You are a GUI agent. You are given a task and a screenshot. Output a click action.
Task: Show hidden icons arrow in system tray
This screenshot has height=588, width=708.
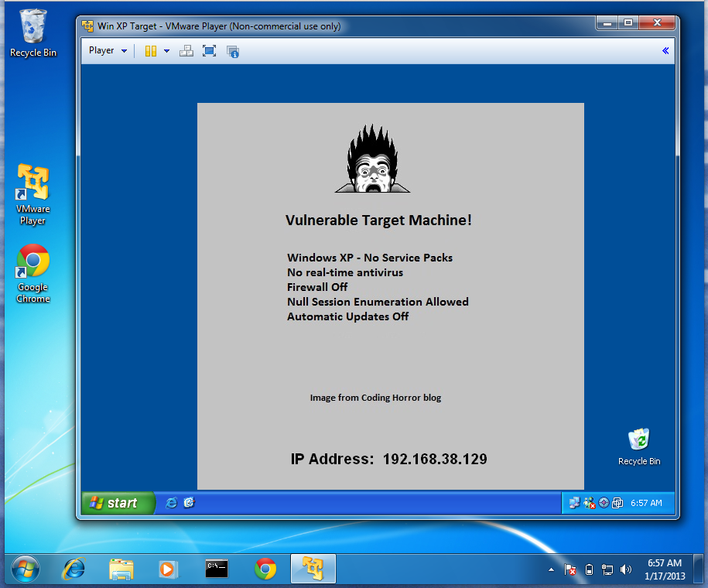(x=552, y=569)
